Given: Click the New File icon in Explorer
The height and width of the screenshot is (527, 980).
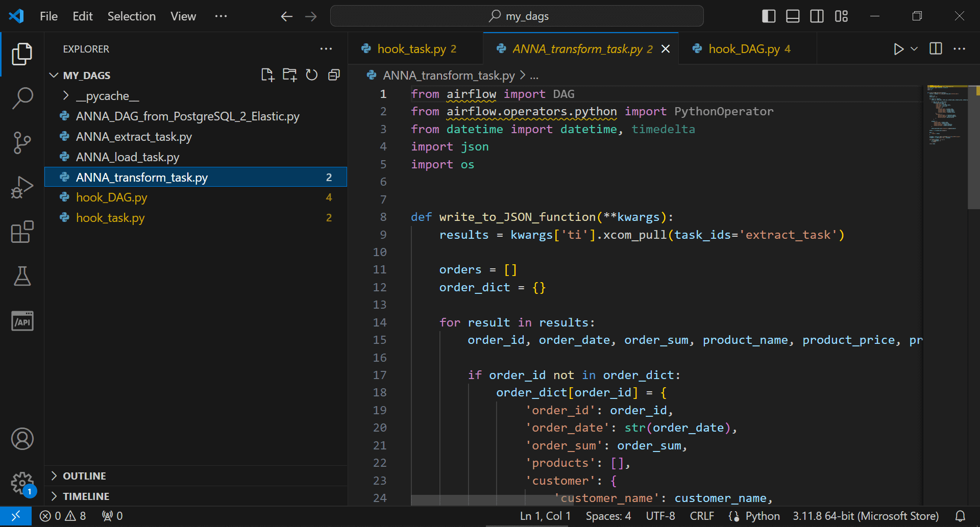Looking at the screenshot, I should click(x=267, y=75).
